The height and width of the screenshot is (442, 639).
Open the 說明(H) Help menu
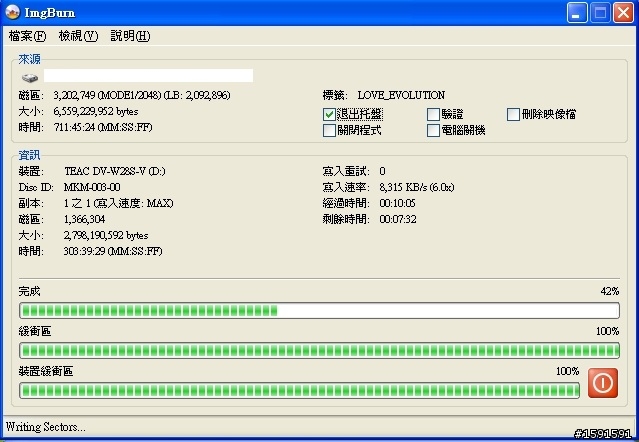(x=130, y=36)
